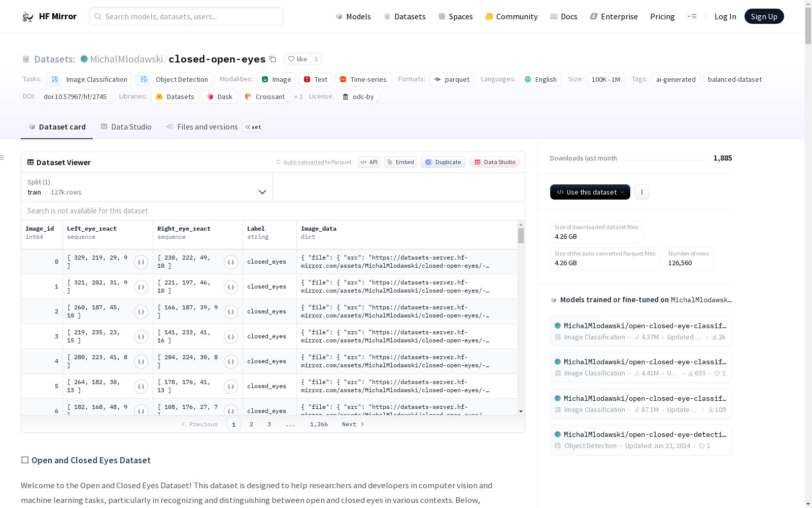The width and height of the screenshot is (812, 508).
Task: Select the English language tag
Action: (540, 79)
